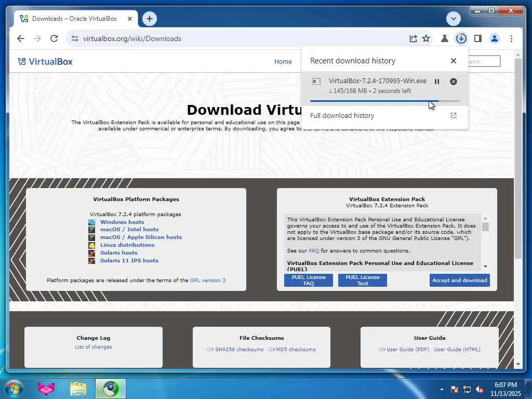The image size is (532, 399).
Task: Open a new browser tab
Action: [150, 19]
